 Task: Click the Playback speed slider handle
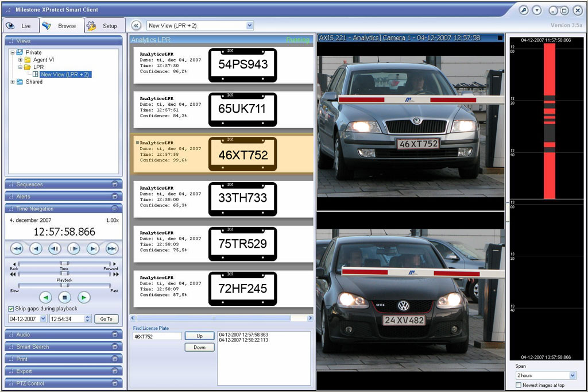pos(64,285)
